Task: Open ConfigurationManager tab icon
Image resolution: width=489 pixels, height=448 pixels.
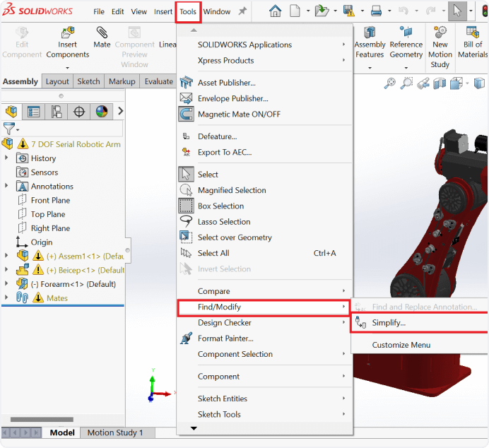Action: [57, 112]
